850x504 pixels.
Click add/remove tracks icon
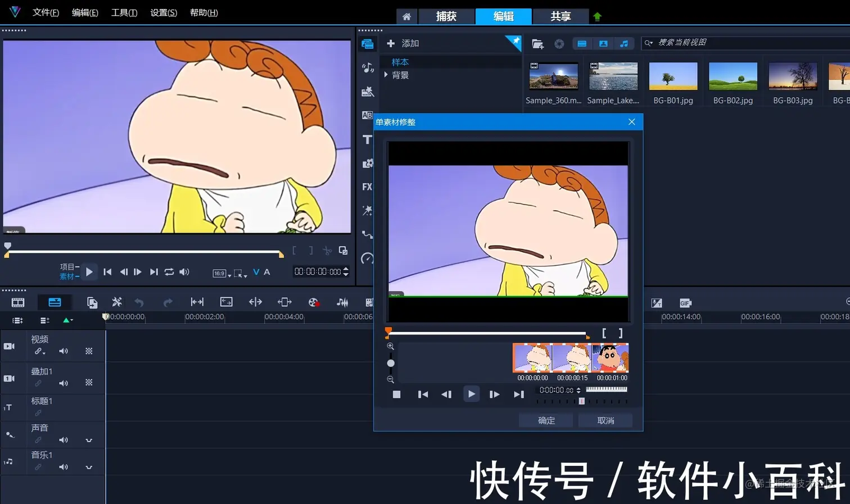45,320
